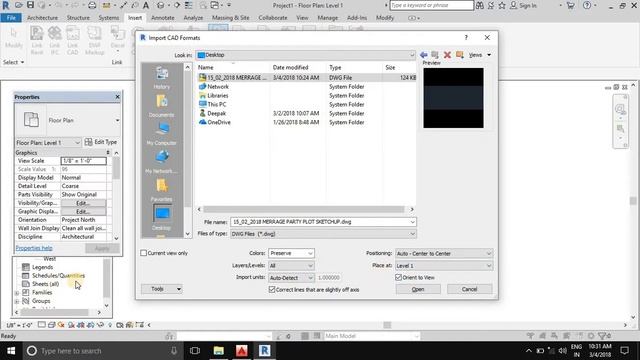Toggle Correct lines slightly off axis
Screen dimensions: 640x360
click(x=272, y=289)
